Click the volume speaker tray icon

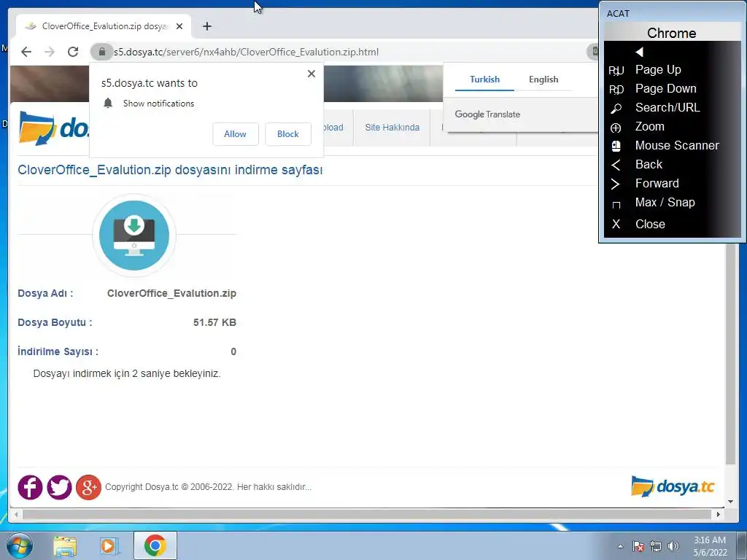pyautogui.click(x=673, y=546)
